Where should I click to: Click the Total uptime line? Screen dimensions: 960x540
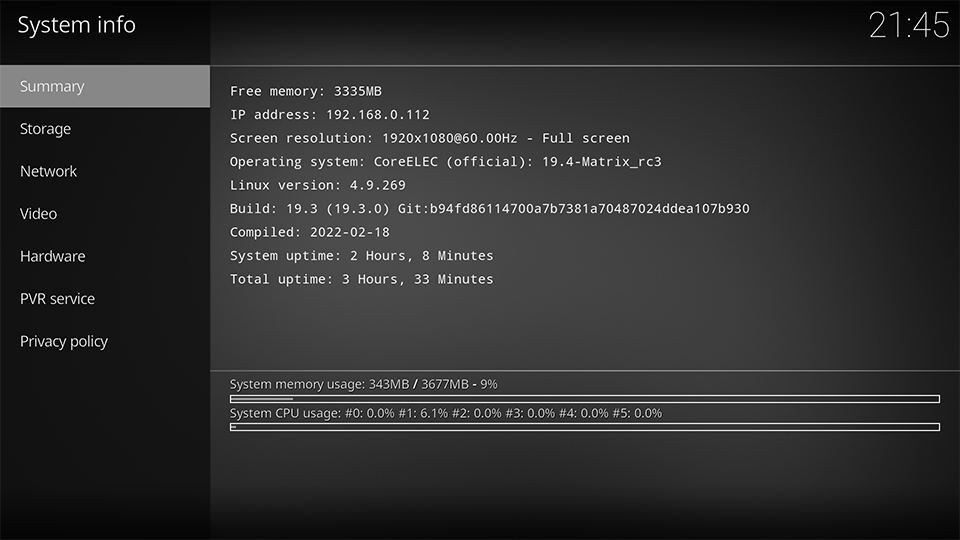point(361,279)
